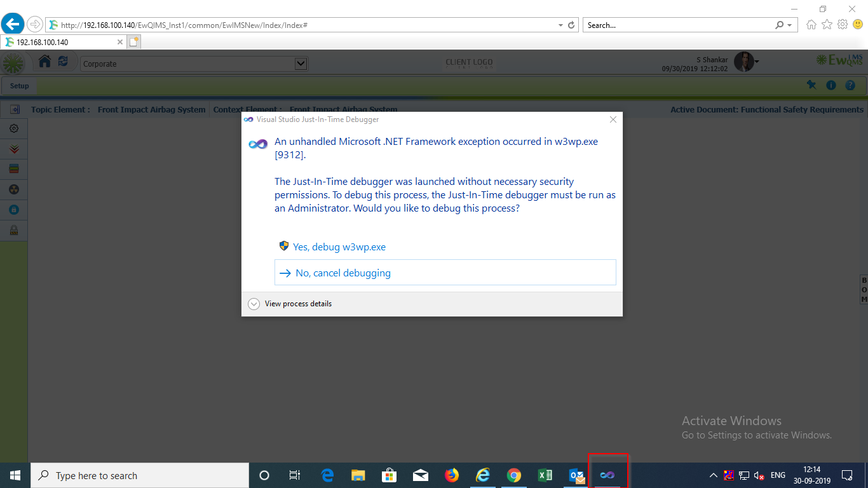
Task: Click the EwQIMS home icon
Action: [x=44, y=62]
